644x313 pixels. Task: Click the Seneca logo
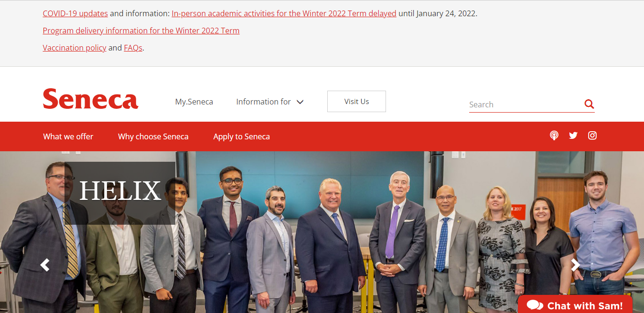pyautogui.click(x=90, y=99)
